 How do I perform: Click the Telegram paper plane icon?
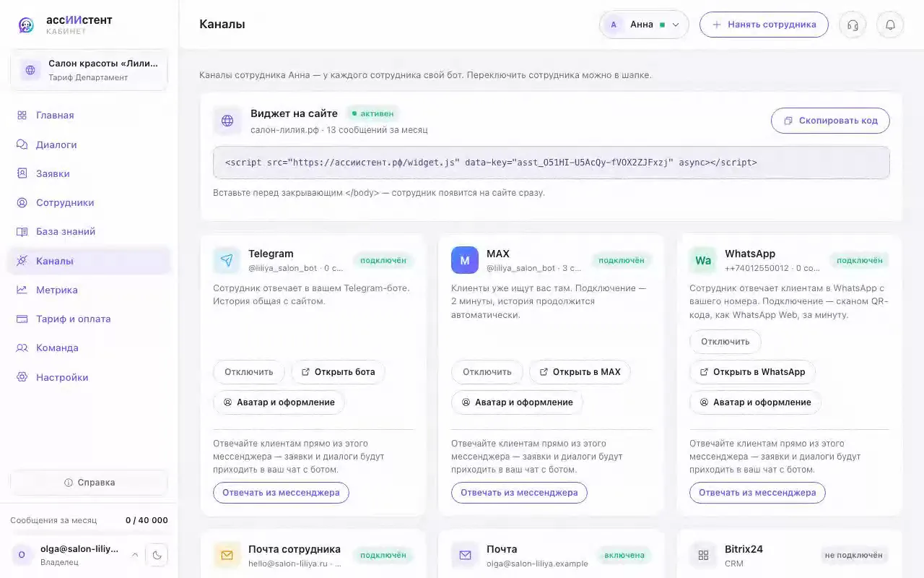coord(227,260)
